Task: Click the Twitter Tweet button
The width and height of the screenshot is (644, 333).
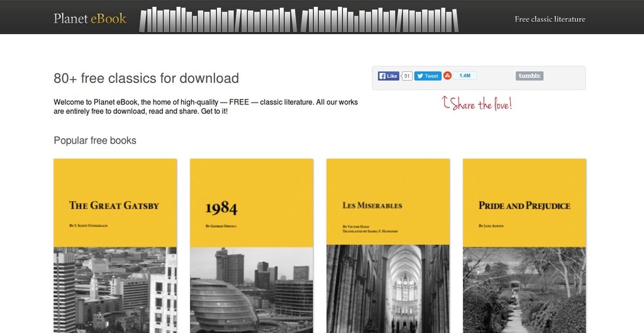Action: coord(428,76)
